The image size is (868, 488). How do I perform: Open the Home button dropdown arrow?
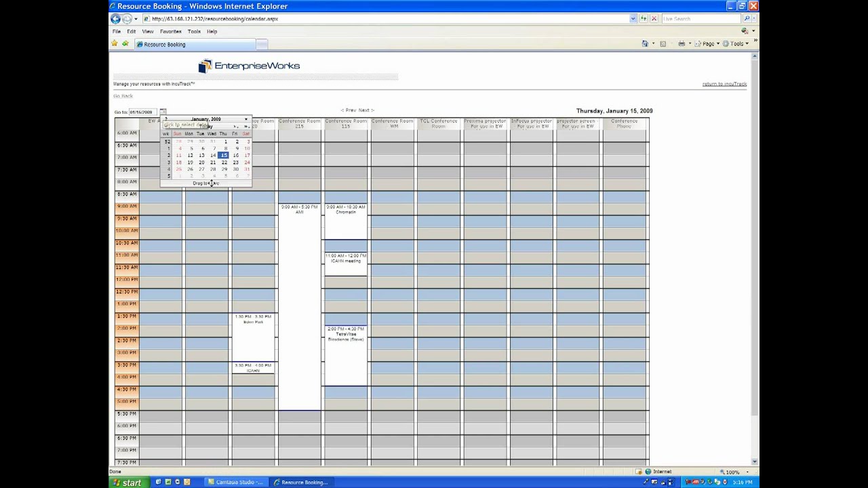click(x=653, y=44)
